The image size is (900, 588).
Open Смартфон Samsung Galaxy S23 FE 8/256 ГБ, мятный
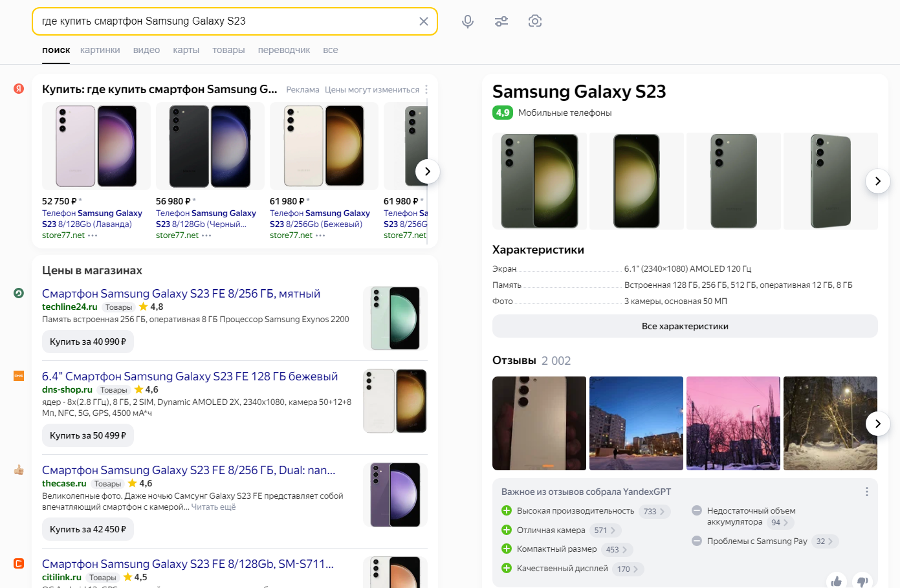click(181, 294)
